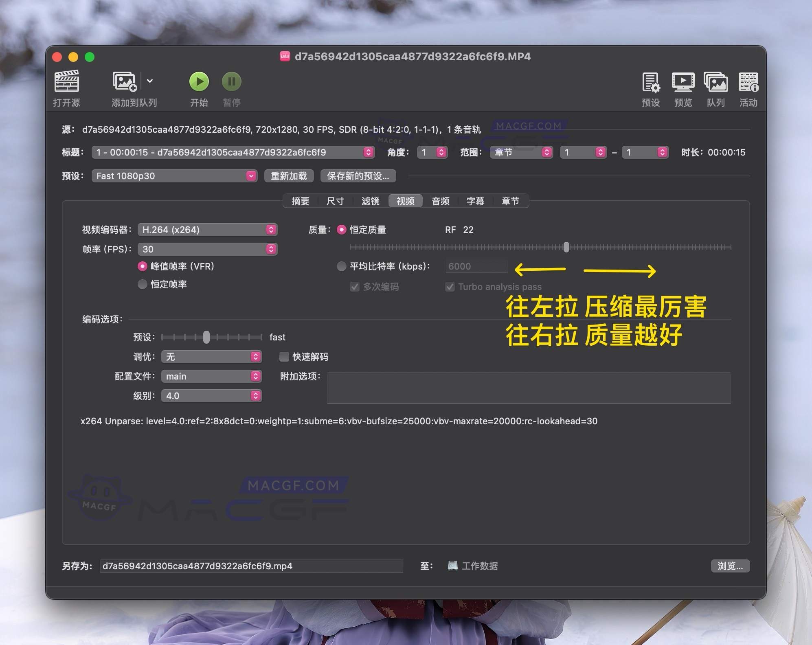Switch to the 滤镜 tab

point(370,201)
